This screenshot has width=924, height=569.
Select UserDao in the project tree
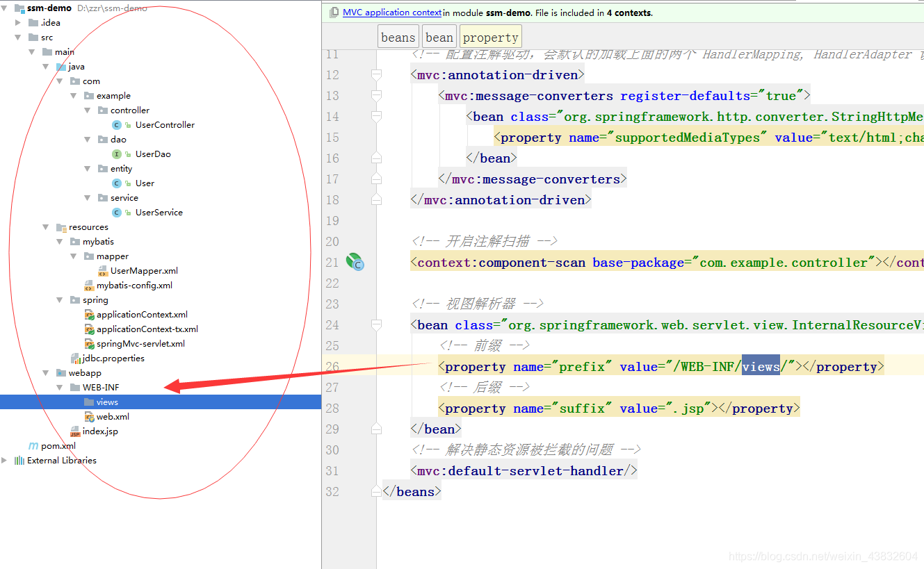153,154
